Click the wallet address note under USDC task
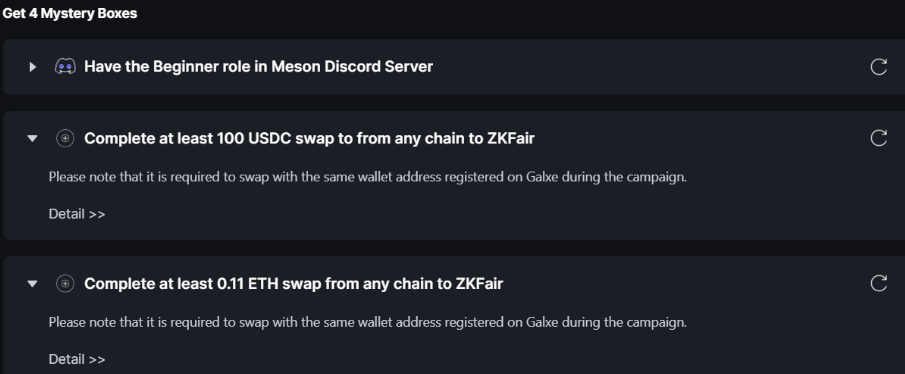Viewport: 905px width, 374px height. coord(368,177)
